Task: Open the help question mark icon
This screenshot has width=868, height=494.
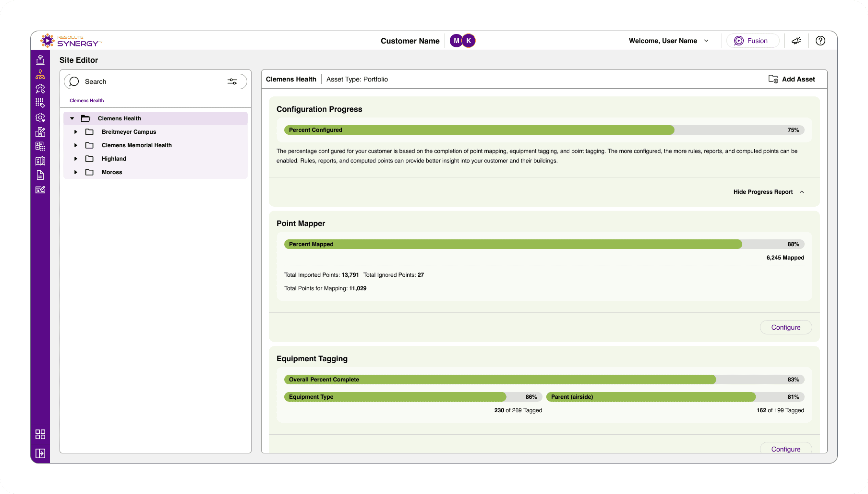Action: coord(820,41)
